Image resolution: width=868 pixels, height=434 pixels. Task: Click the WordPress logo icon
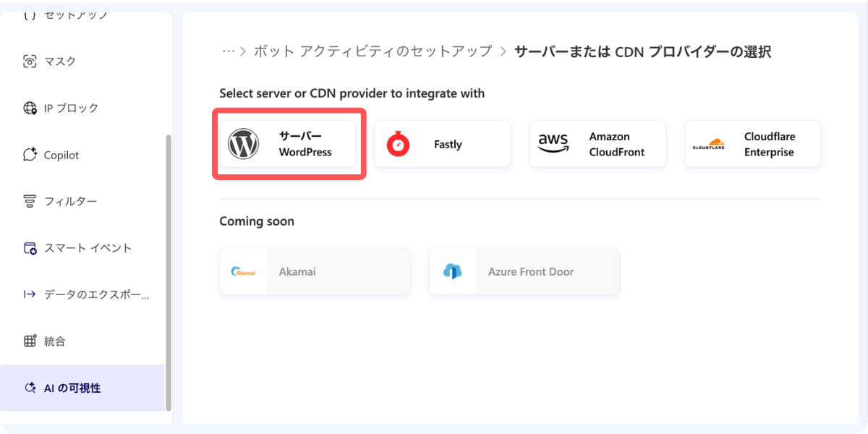pos(243,144)
